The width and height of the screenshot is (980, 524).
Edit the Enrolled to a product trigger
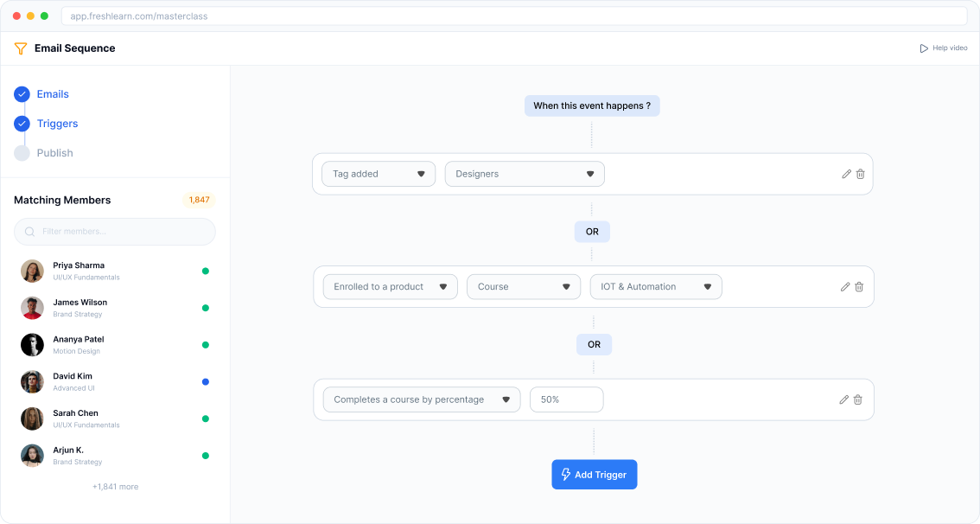point(845,287)
